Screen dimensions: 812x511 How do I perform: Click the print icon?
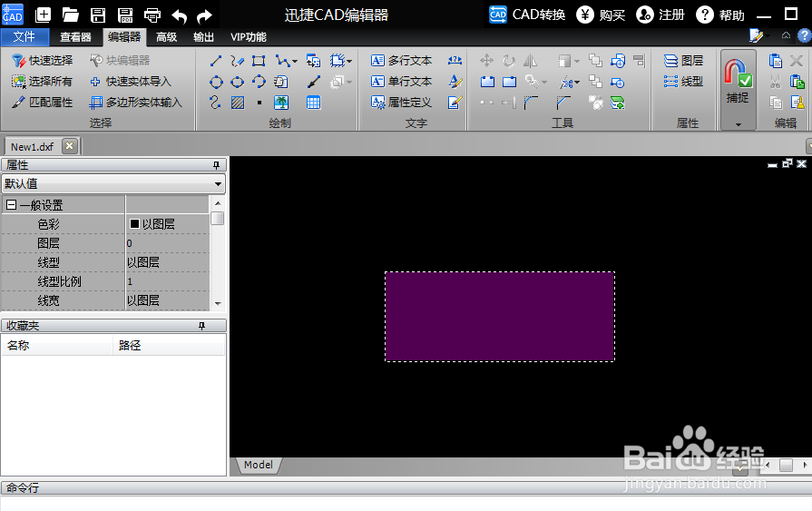[152, 15]
